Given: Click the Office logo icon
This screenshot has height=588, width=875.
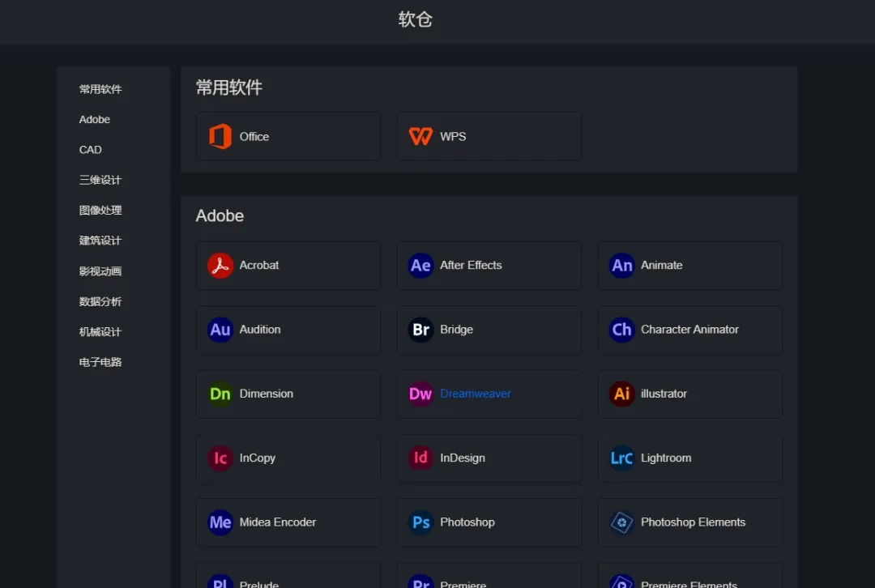Looking at the screenshot, I should (x=220, y=136).
